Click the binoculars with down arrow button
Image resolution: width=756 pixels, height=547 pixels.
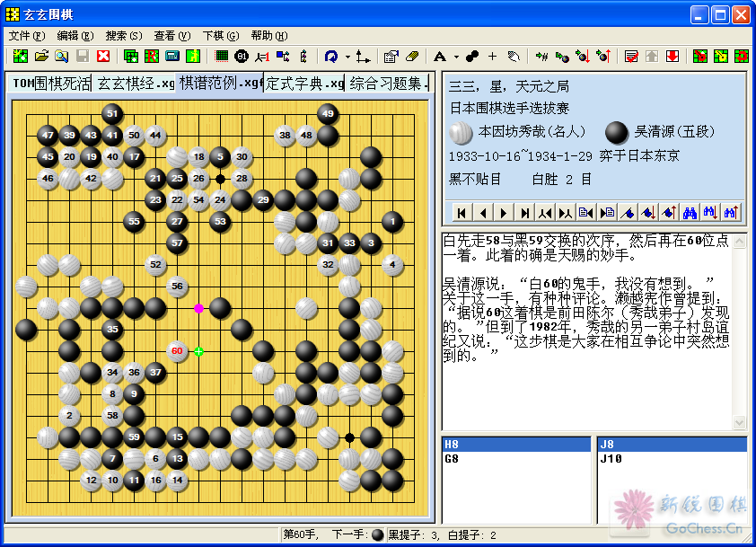click(711, 213)
